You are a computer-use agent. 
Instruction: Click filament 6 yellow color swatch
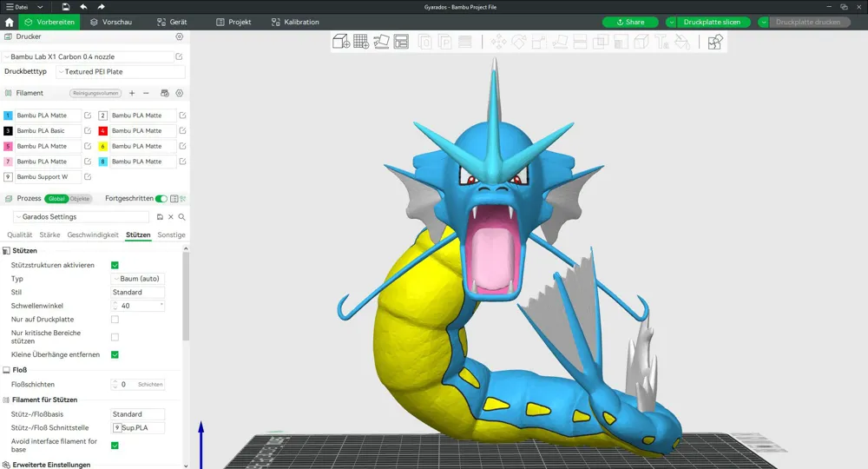click(x=103, y=146)
